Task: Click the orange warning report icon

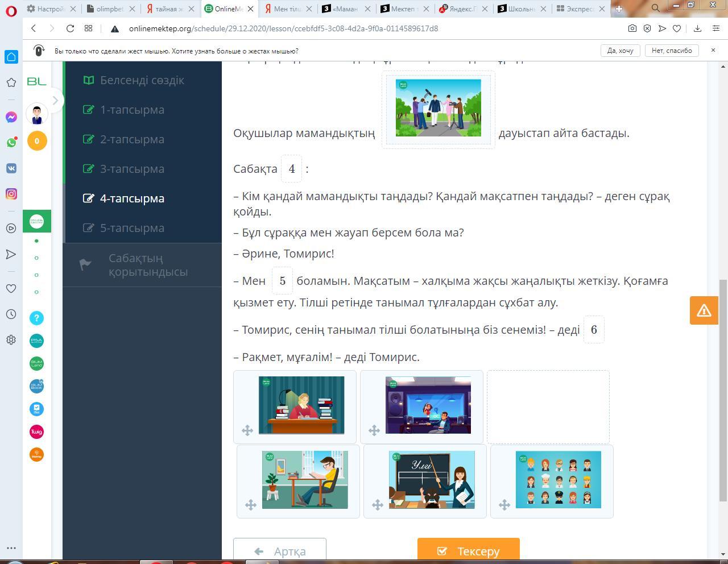Action: (704, 310)
